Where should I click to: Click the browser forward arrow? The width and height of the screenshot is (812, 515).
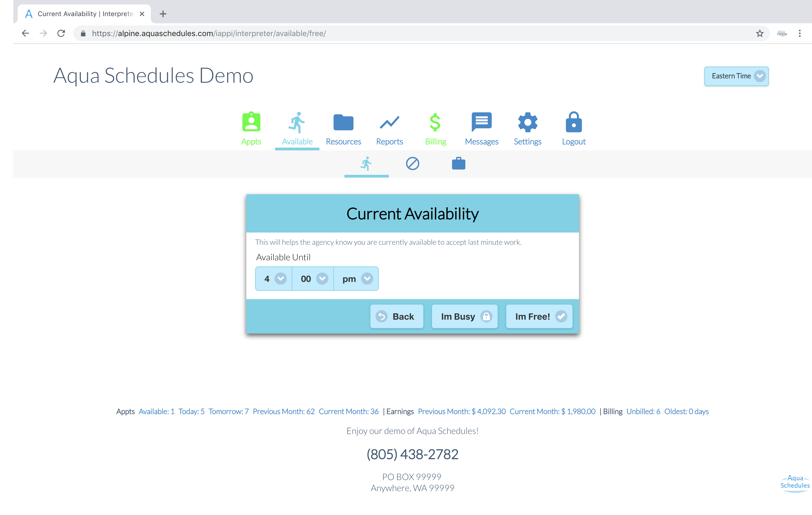[x=43, y=33]
